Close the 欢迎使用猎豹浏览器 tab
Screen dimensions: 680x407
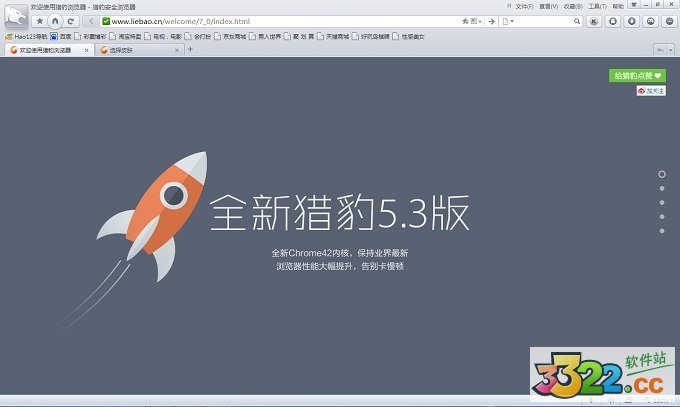click(86, 50)
